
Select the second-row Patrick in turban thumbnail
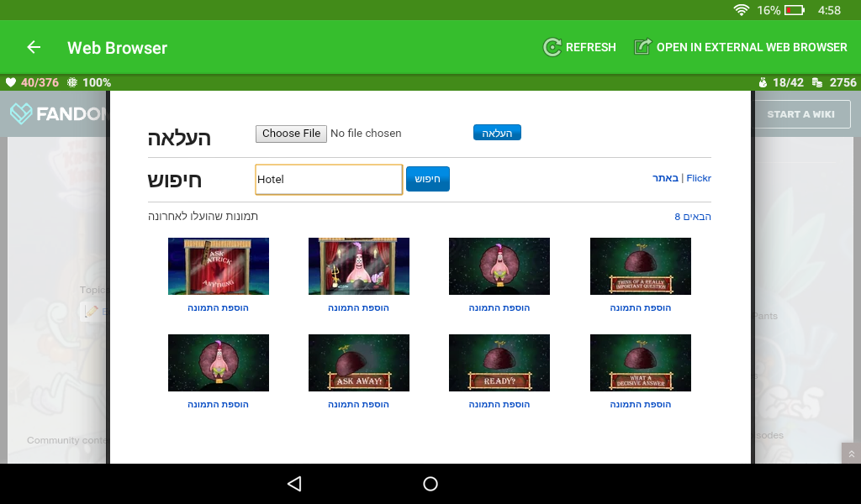point(219,363)
